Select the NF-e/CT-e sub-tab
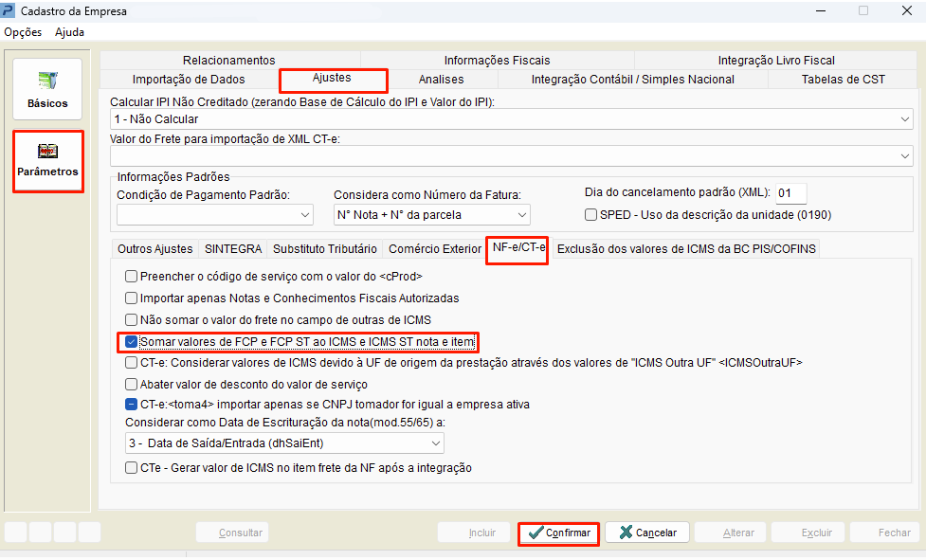Screen dimensions: 926x560 tap(517, 248)
